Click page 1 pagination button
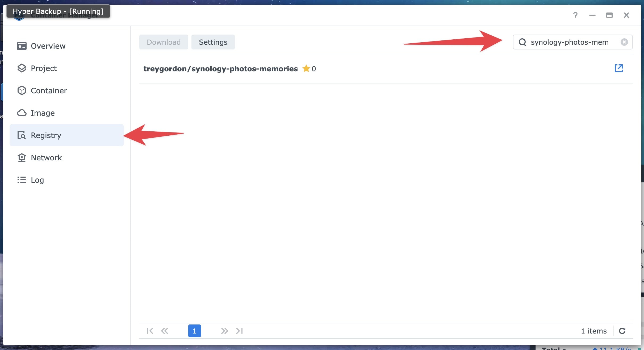 pos(195,331)
